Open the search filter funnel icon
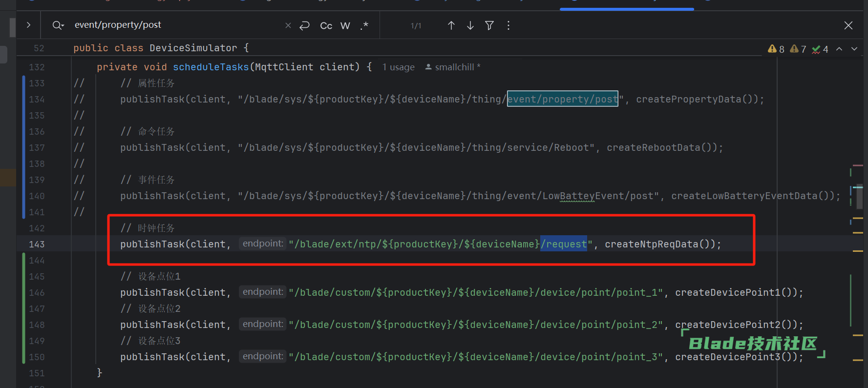 [489, 25]
